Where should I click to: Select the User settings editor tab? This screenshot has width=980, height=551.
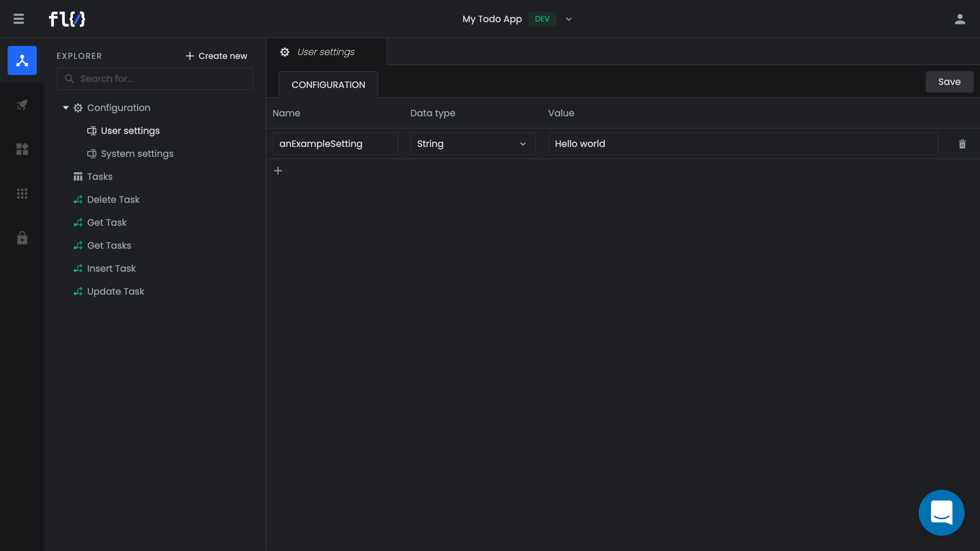pos(326,52)
